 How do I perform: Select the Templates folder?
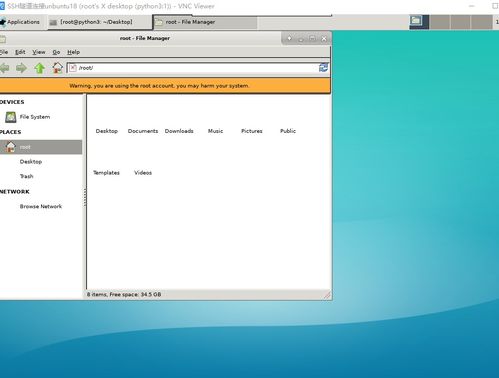[106, 173]
